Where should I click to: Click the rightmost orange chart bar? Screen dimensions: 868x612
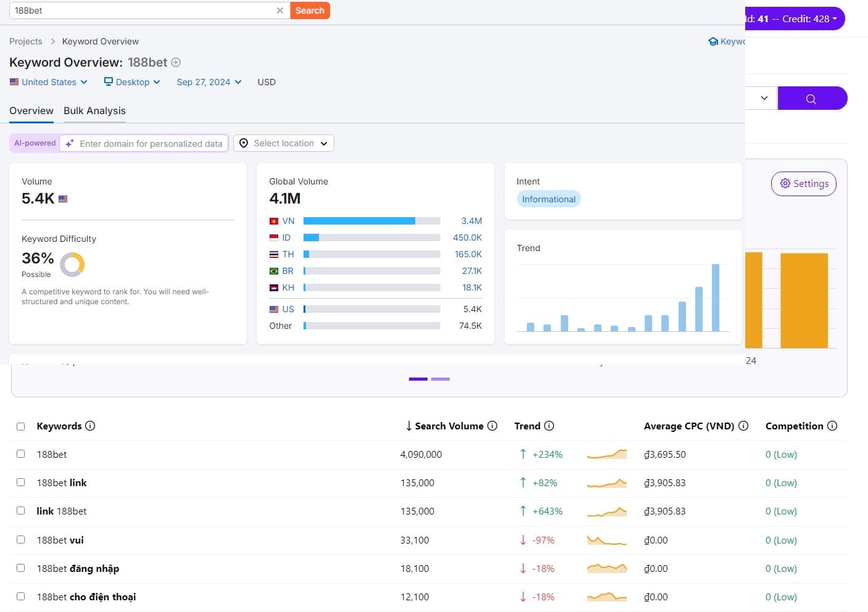click(804, 300)
